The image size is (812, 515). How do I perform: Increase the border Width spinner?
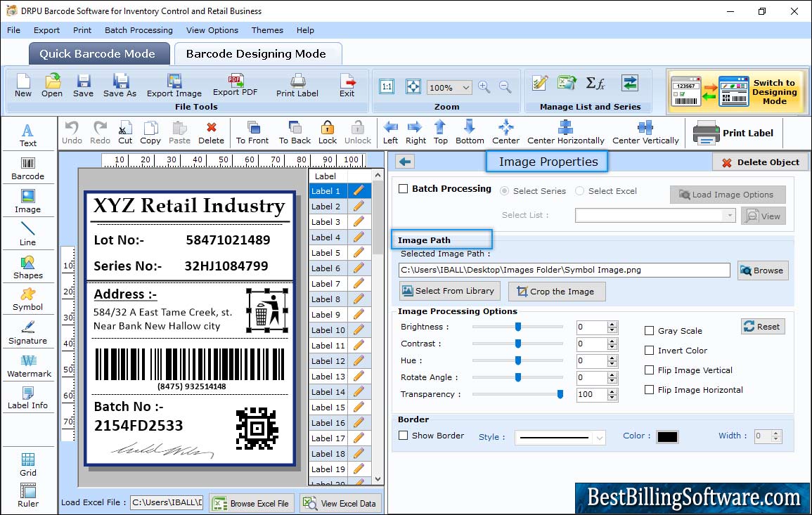pyautogui.click(x=775, y=433)
